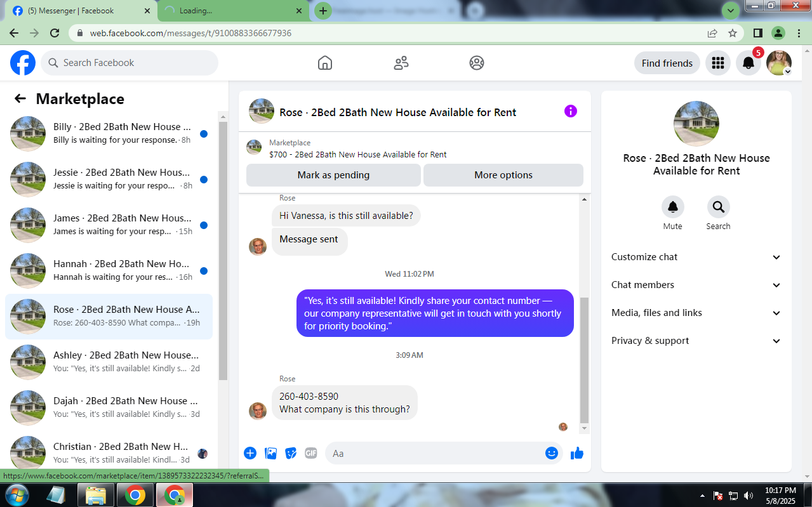The height and width of the screenshot is (507, 812).
Task: Click Mark as pending button
Action: pyautogui.click(x=333, y=175)
